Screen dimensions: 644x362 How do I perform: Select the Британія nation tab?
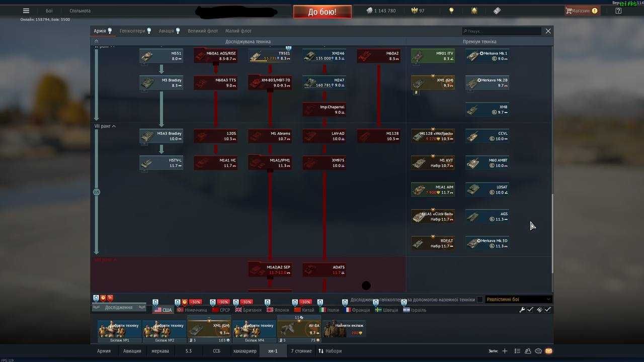tap(249, 310)
